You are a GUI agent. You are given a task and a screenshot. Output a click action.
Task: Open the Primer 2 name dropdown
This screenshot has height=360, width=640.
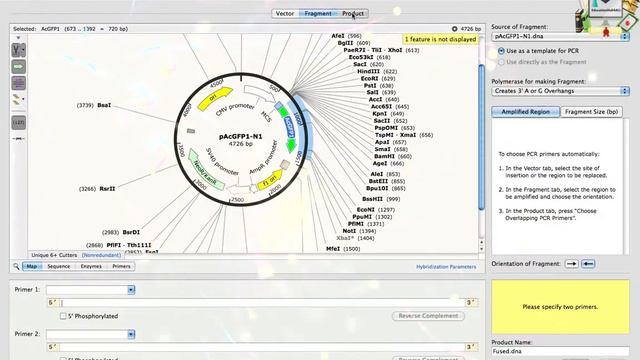[131, 334]
